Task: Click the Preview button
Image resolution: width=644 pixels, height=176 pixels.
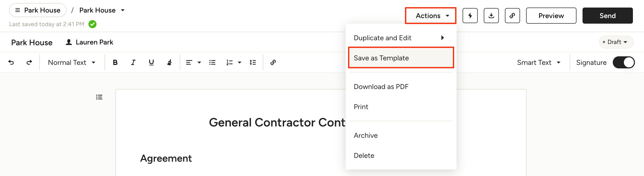Action: pos(551,16)
